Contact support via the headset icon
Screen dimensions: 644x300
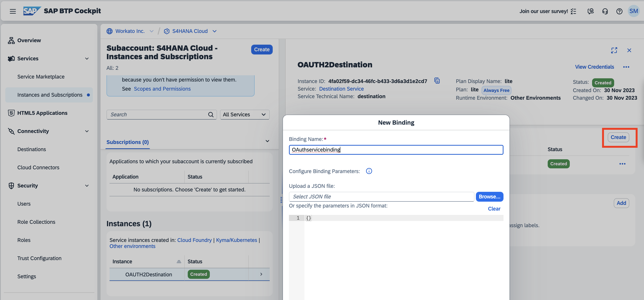coord(605,11)
